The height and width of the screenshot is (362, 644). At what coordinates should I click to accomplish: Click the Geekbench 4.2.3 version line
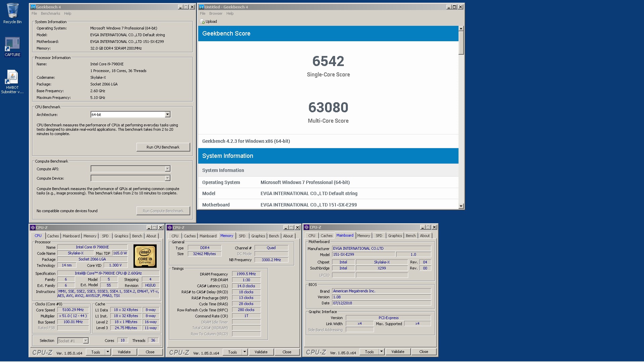coord(246,141)
